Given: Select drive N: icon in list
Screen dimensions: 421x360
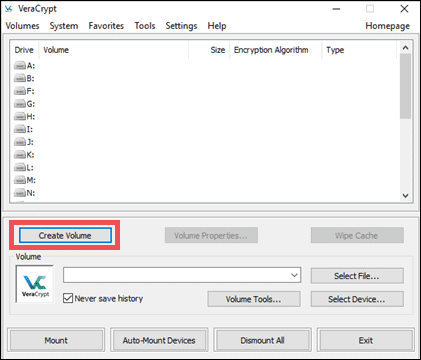Looking at the screenshot, I should tap(20, 193).
